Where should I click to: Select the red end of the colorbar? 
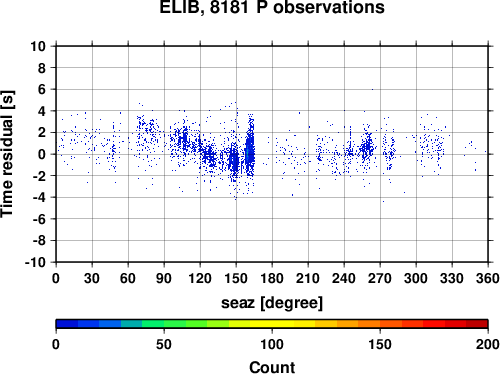tap(477, 324)
